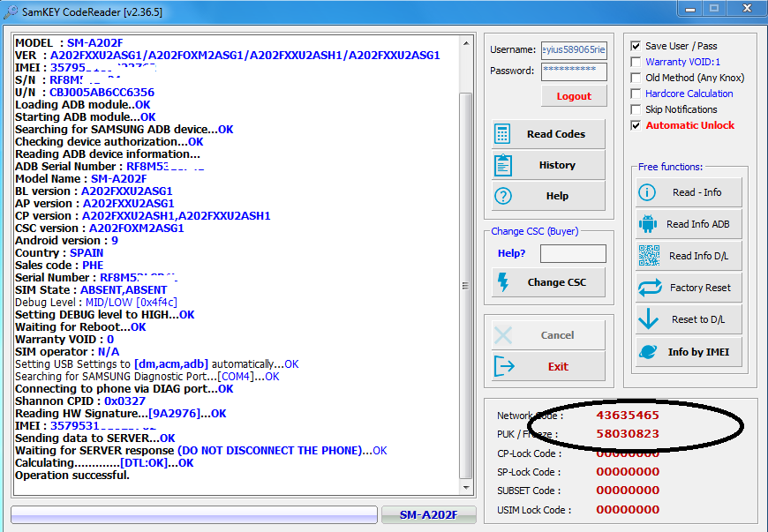Click the 'Shannon CPID : 0x0327' log line
The image size is (768, 532).
pyautogui.click(x=80, y=401)
